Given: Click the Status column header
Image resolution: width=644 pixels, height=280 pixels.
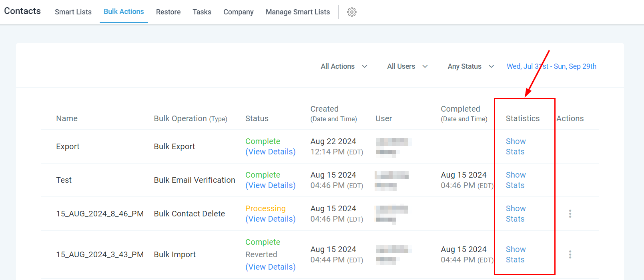Looking at the screenshot, I should (x=257, y=118).
